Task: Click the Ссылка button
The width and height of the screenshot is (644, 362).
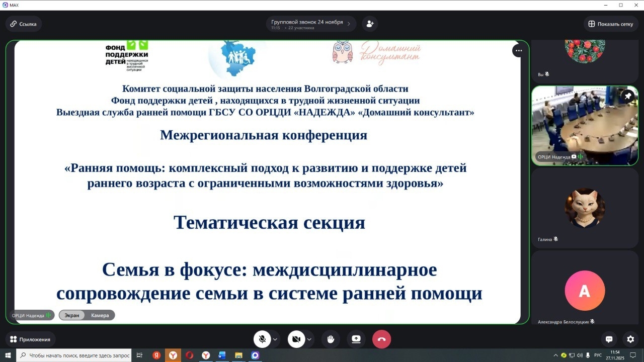Action: tap(24, 24)
